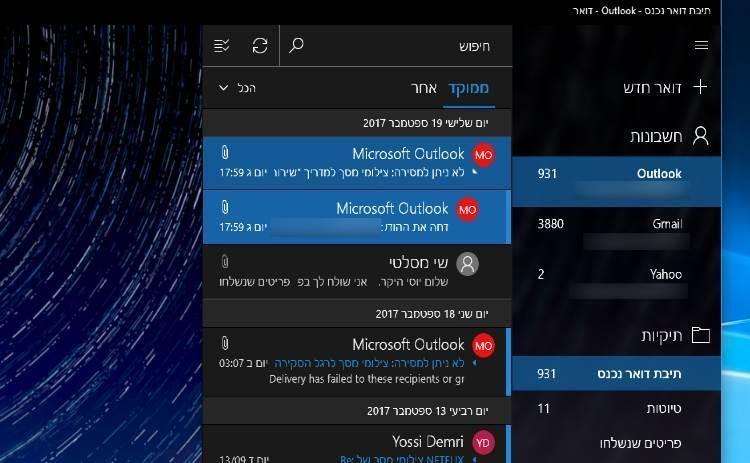750x463 pixels.
Task: Click MO avatar of 'דחה את ההודעה' message
Action: pos(467,209)
